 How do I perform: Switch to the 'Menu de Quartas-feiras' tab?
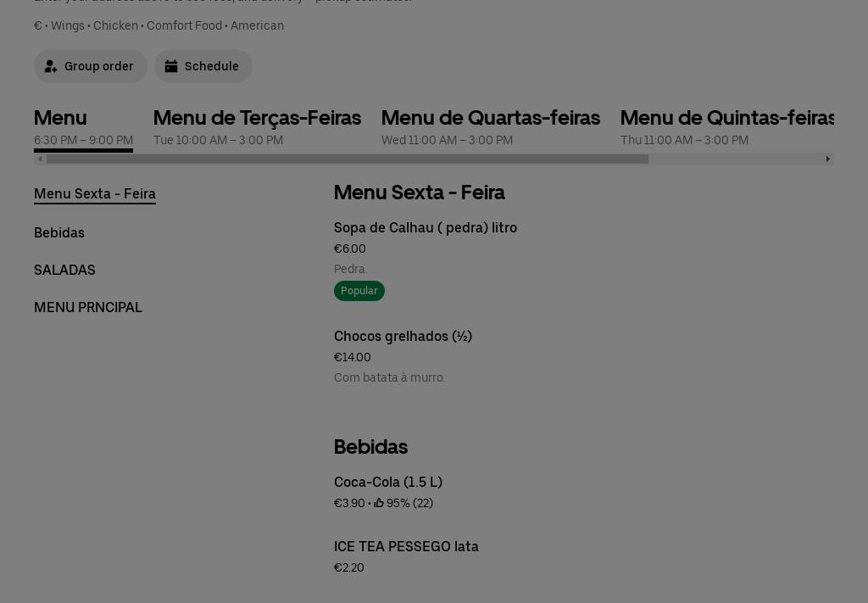[491, 118]
